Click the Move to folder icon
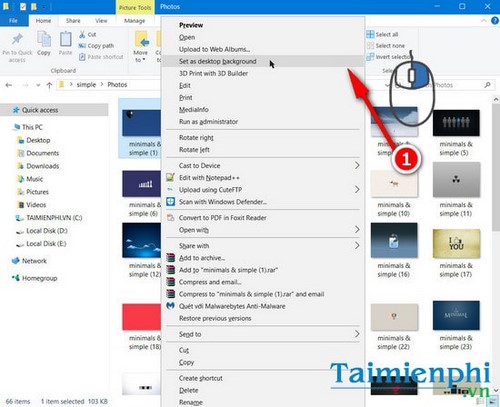The width and height of the screenshot is (500, 407). (142, 40)
